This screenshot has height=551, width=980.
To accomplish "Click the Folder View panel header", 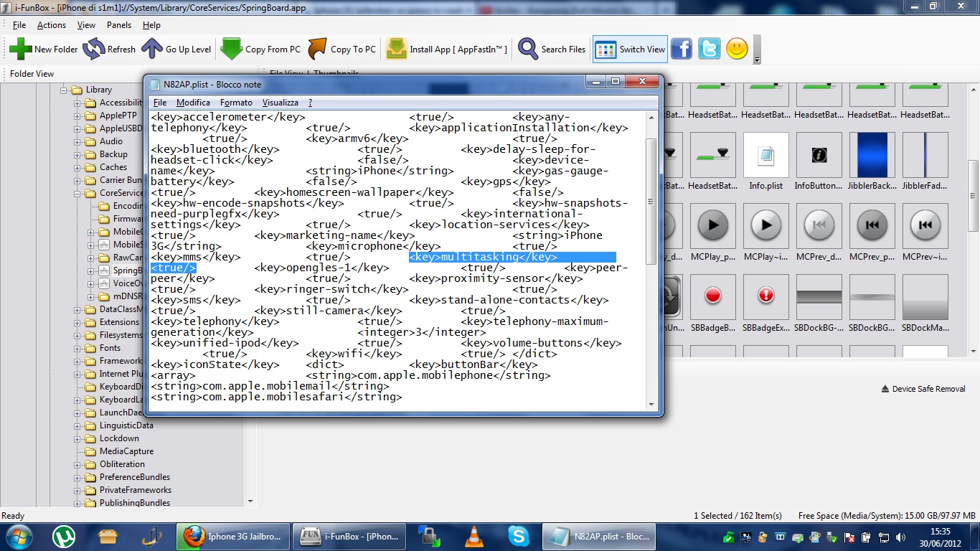I will point(32,74).
